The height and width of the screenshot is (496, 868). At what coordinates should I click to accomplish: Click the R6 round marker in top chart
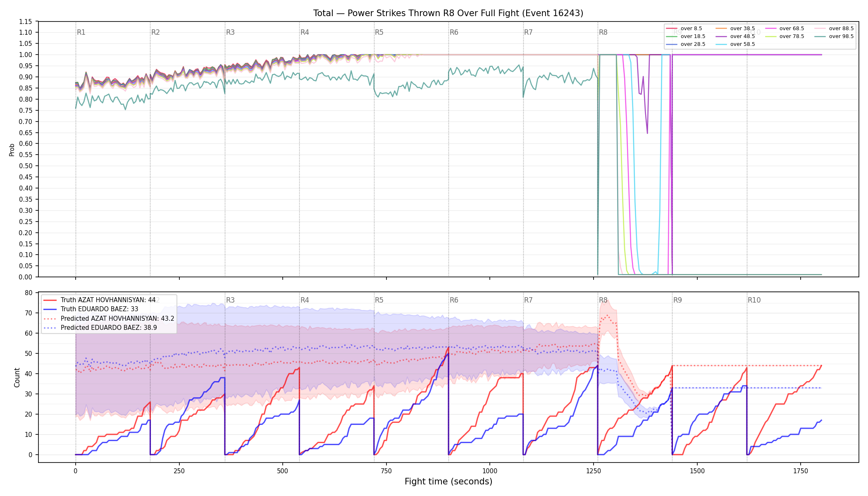[x=454, y=32]
